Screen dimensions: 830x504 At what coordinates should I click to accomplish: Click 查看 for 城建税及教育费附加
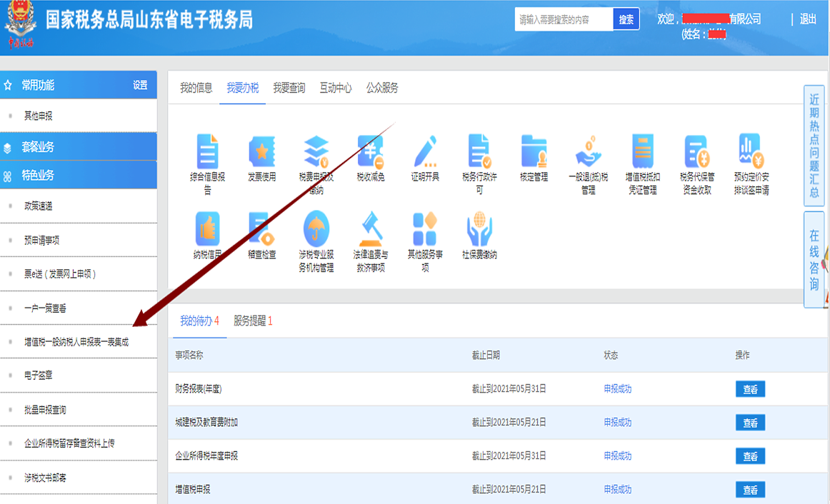coord(750,423)
